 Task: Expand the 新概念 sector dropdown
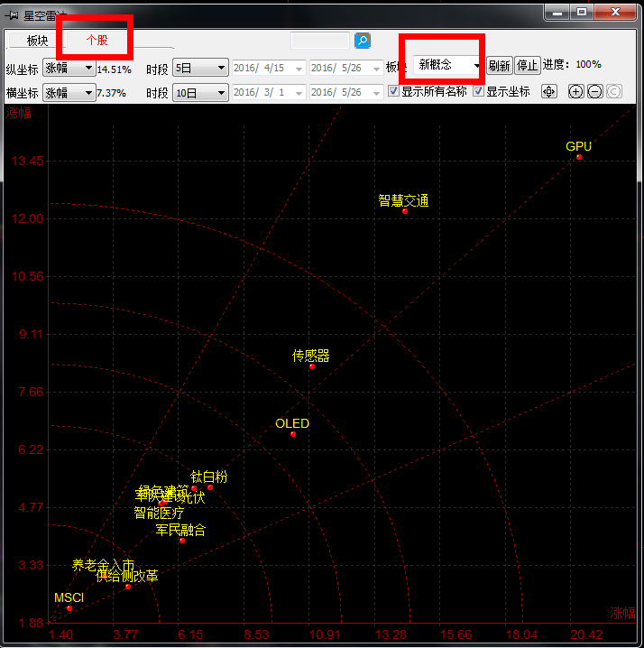click(x=447, y=65)
